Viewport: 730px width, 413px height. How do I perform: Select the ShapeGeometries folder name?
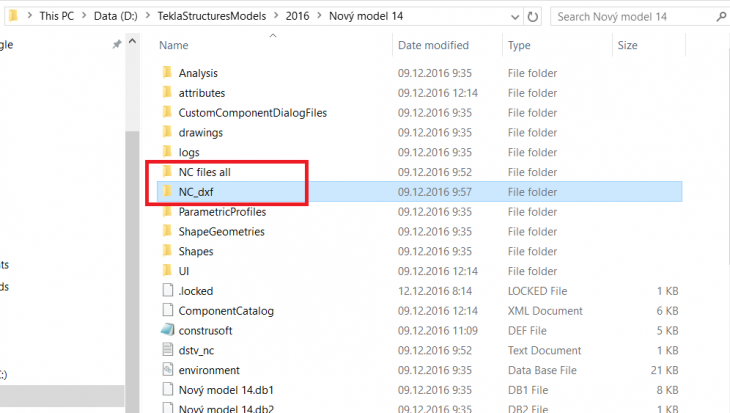222,231
